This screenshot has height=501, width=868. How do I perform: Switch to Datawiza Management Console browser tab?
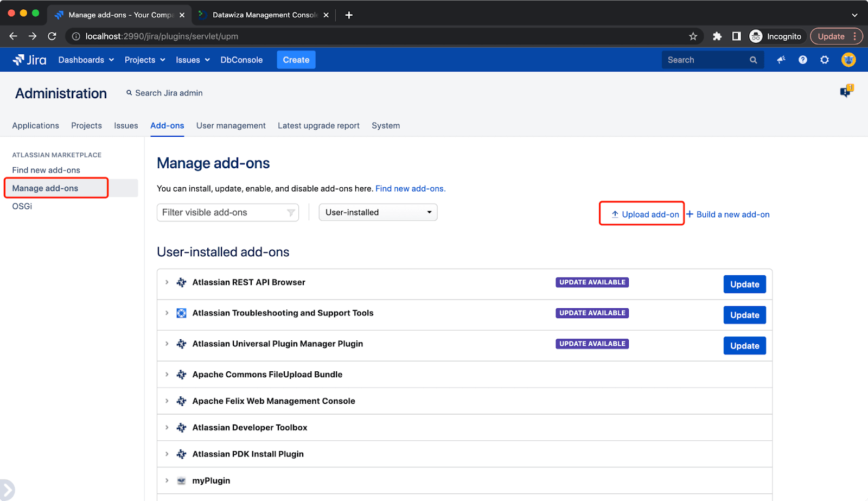point(263,15)
